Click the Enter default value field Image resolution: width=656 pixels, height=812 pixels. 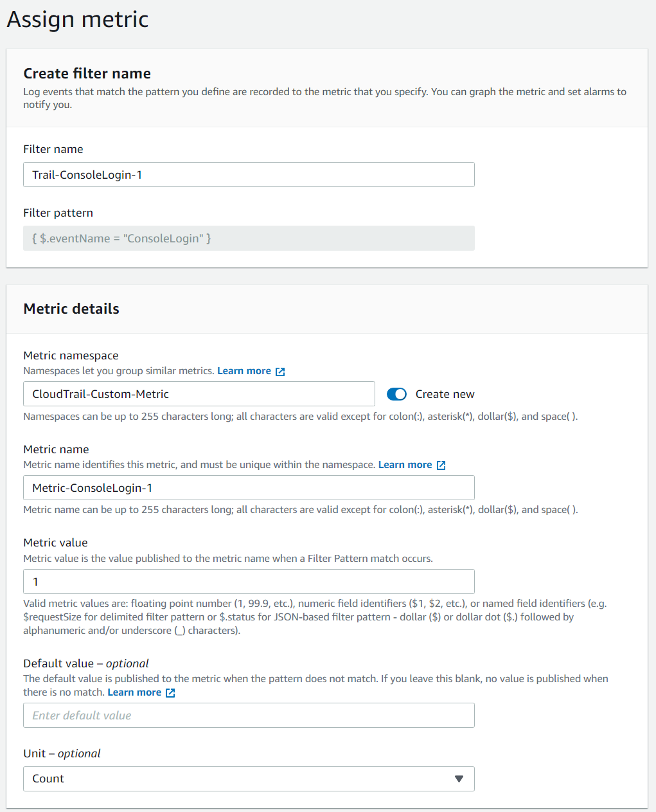249,716
